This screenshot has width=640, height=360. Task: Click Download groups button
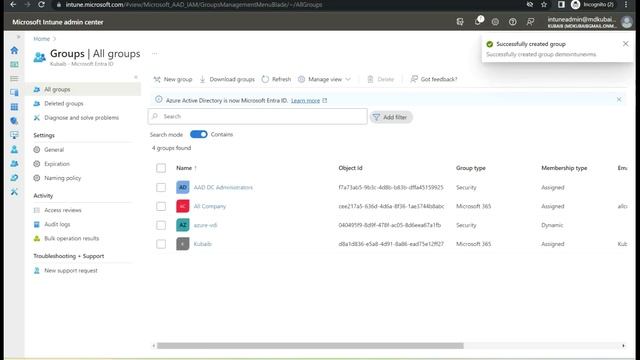pyautogui.click(x=227, y=79)
